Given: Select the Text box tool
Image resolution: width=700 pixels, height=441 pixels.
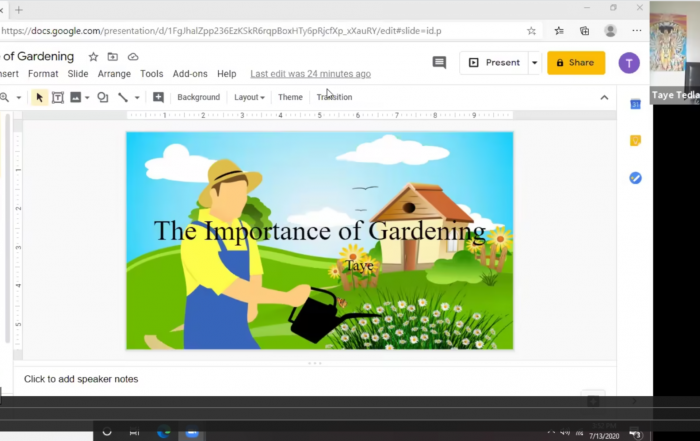Looking at the screenshot, I should (x=57, y=97).
